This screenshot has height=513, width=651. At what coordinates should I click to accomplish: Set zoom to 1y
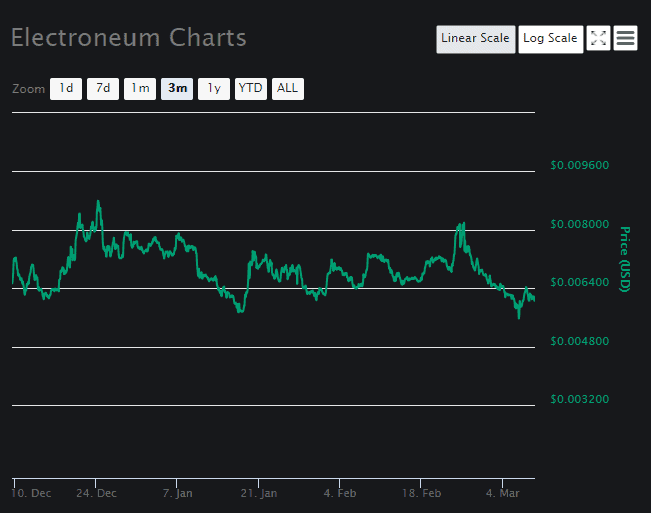pyautogui.click(x=214, y=89)
